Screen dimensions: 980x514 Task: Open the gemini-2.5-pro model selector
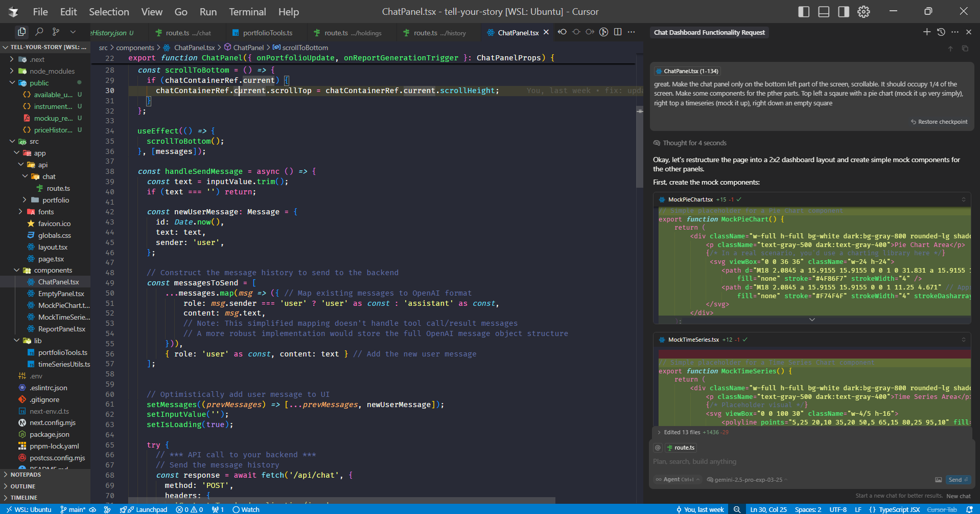747,480
